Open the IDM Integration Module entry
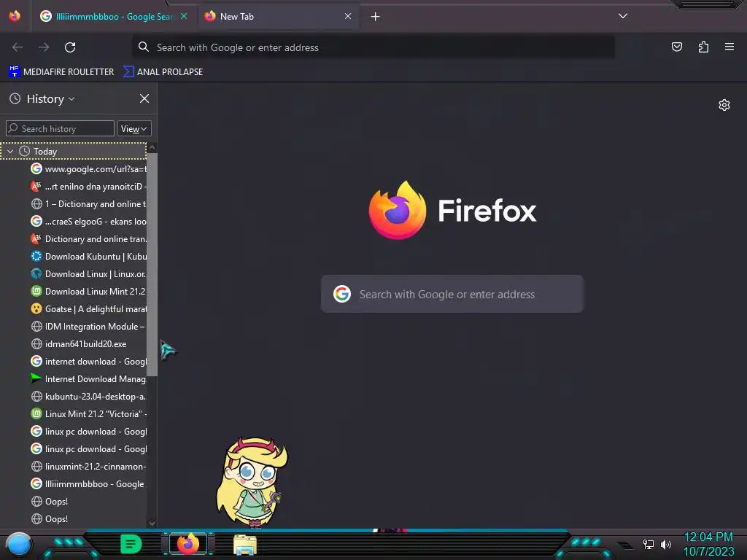The height and width of the screenshot is (560, 747). pyautogui.click(x=88, y=326)
